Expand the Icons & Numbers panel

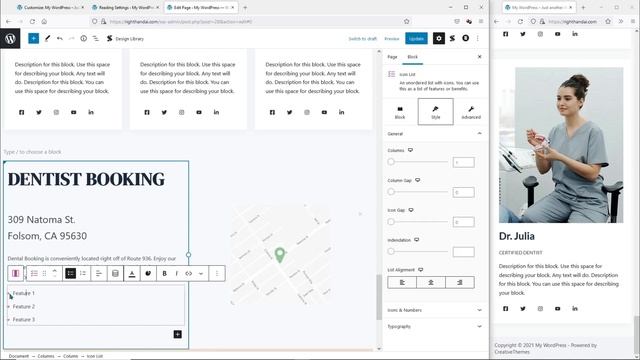coord(435,310)
